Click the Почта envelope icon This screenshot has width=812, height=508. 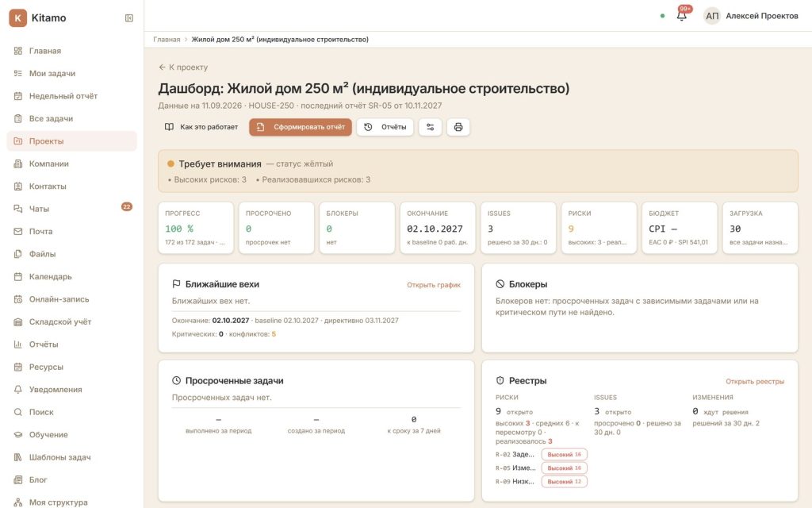pos(18,231)
